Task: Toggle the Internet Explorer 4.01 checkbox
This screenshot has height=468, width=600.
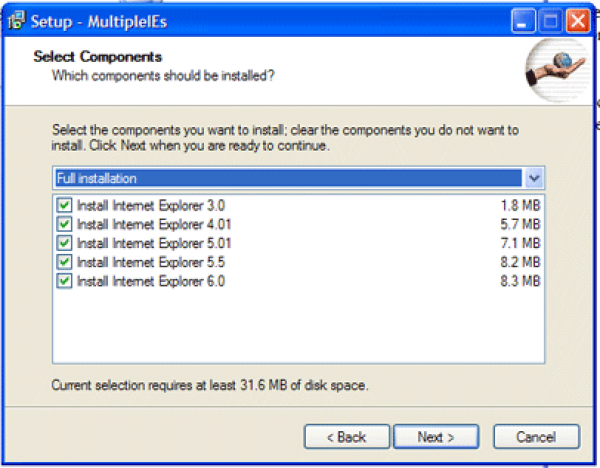Action: click(65, 224)
